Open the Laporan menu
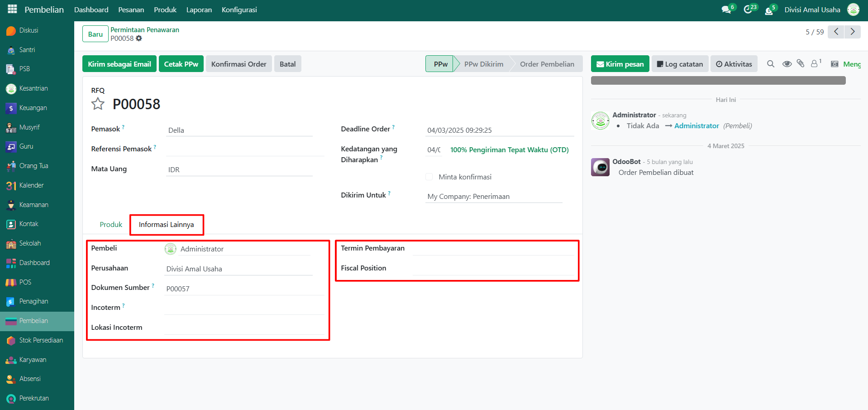 [199, 10]
